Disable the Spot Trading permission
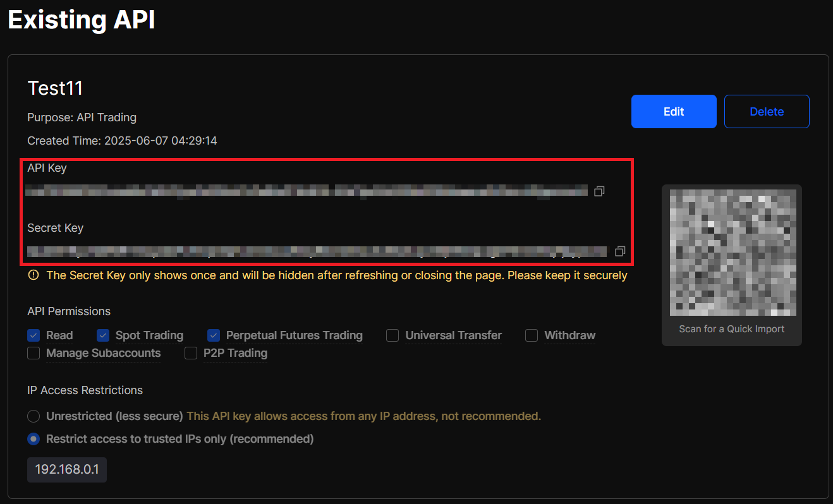The image size is (833, 504). (x=104, y=335)
